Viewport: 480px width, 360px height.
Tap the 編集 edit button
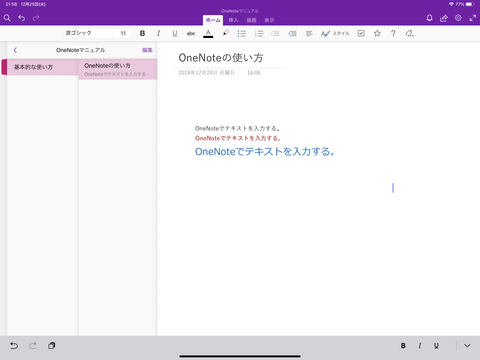[147, 50]
